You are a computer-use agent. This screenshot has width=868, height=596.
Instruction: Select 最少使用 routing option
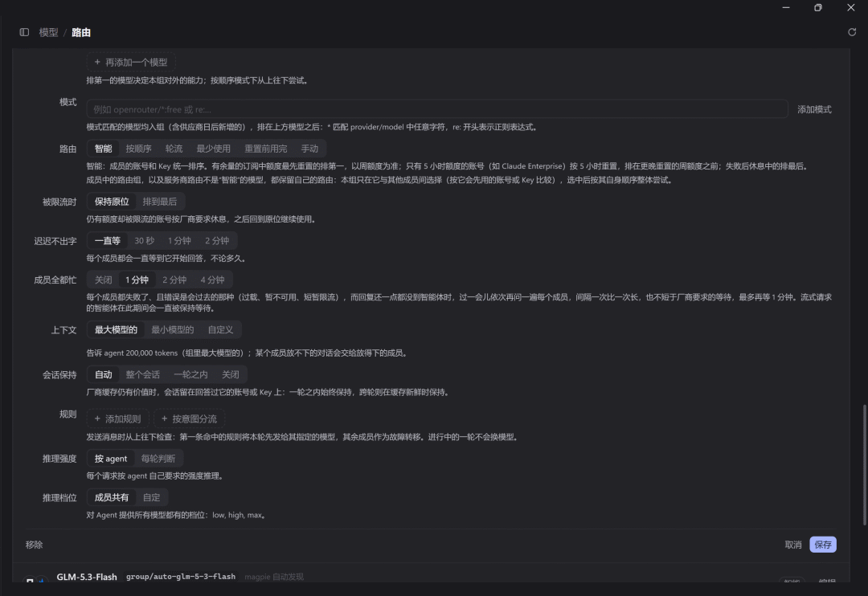tap(213, 149)
